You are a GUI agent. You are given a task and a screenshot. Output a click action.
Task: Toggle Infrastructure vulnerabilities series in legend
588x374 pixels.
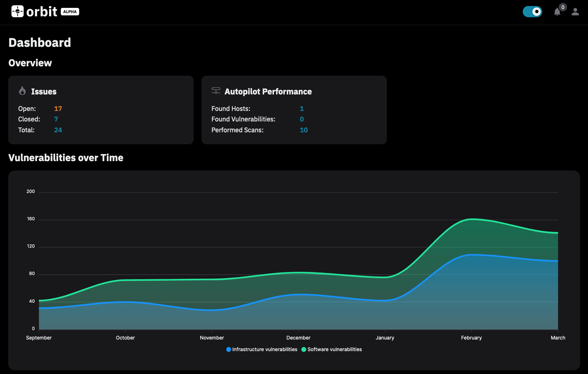[x=265, y=349]
